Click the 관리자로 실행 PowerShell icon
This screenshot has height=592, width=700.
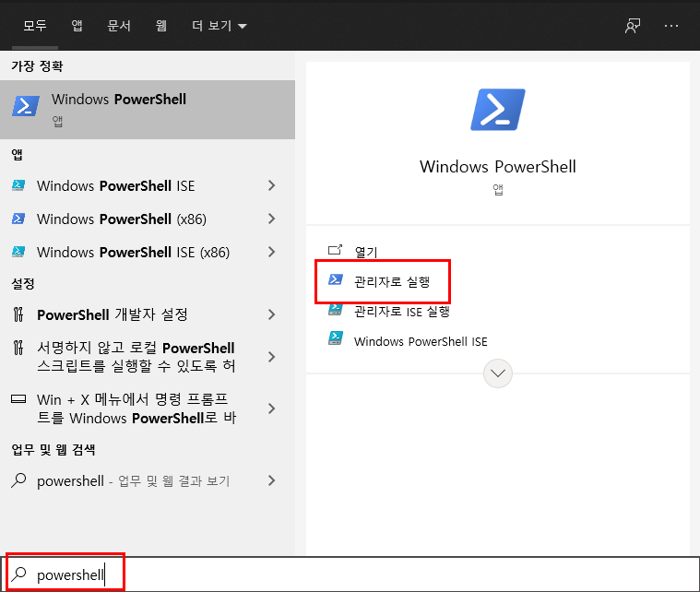coord(336,280)
